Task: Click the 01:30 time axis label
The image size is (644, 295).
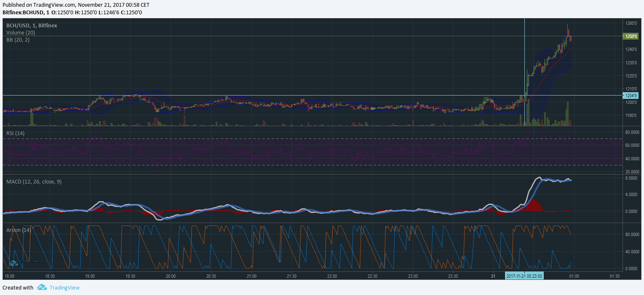Action: pos(615,276)
